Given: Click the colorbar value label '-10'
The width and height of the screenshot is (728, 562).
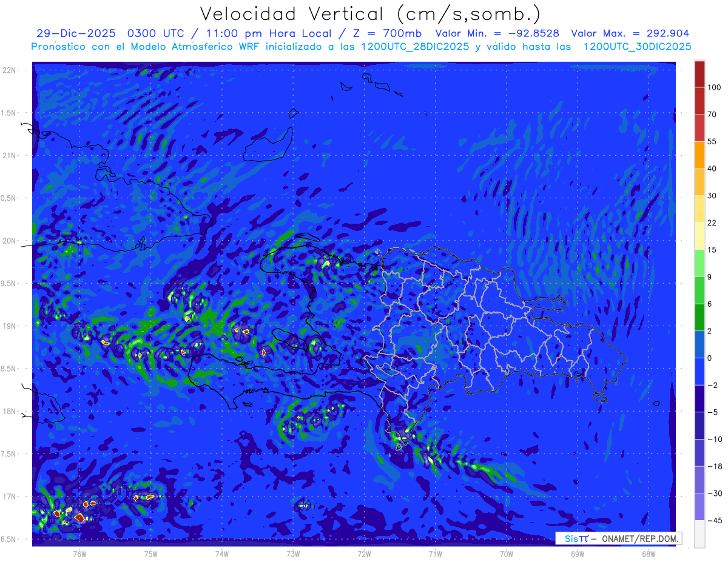Looking at the screenshot, I should point(714,439).
